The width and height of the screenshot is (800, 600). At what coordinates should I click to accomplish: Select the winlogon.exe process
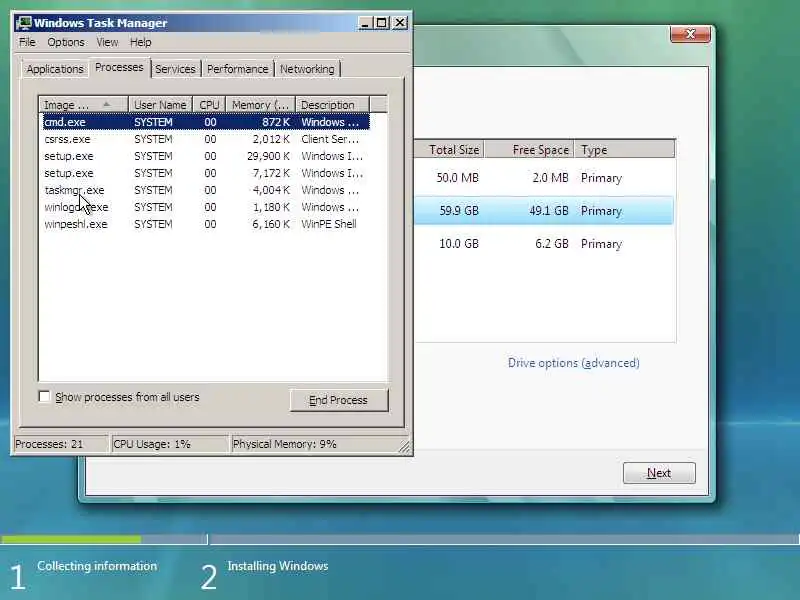(206, 207)
